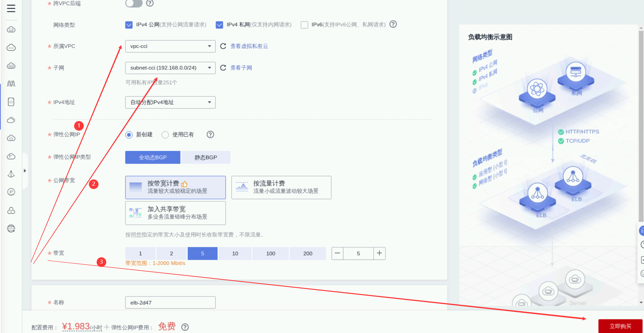This screenshot has height=333, width=644.
Task: Click the diagram panel scroll-down arrow
Action: coord(641,302)
